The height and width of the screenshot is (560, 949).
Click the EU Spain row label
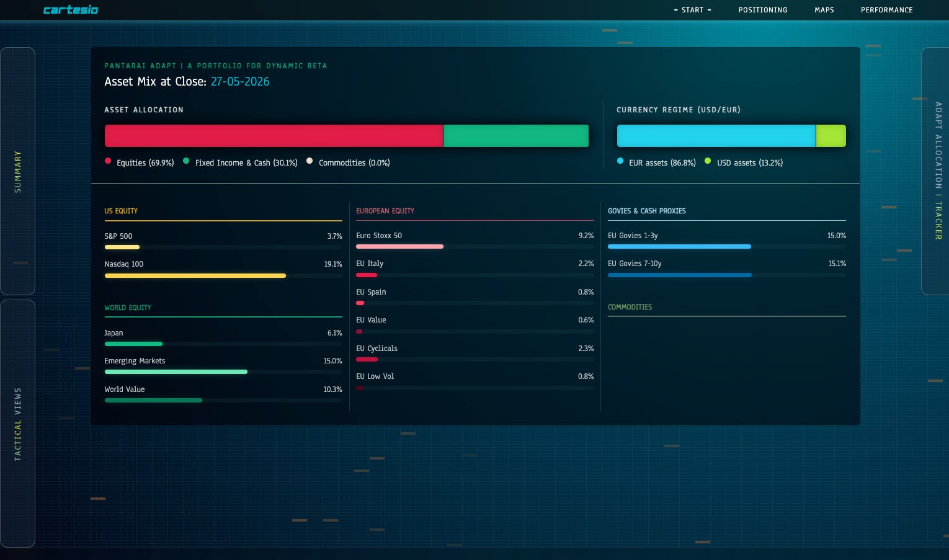pyautogui.click(x=371, y=292)
